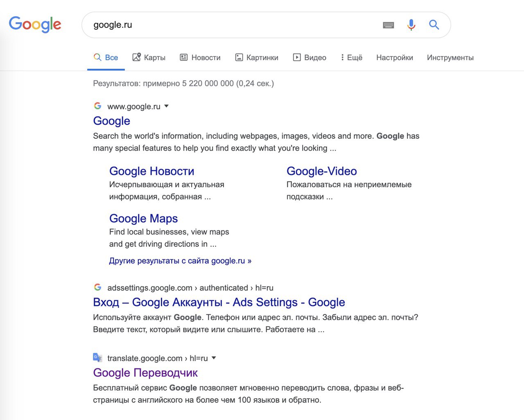Viewport: 524px width, 420px height.
Task: Click the snippet starting 'Используйте аккаунт Google'
Action: [255, 323]
